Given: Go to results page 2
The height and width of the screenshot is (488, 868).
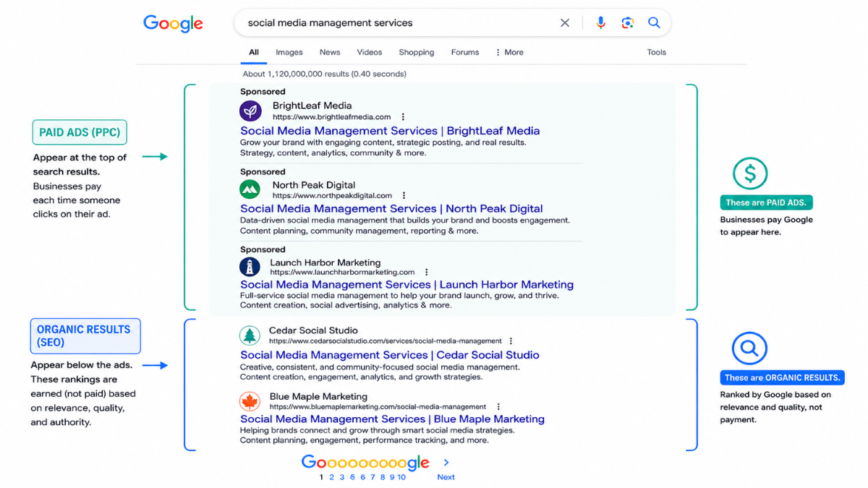Looking at the screenshot, I should [332, 477].
